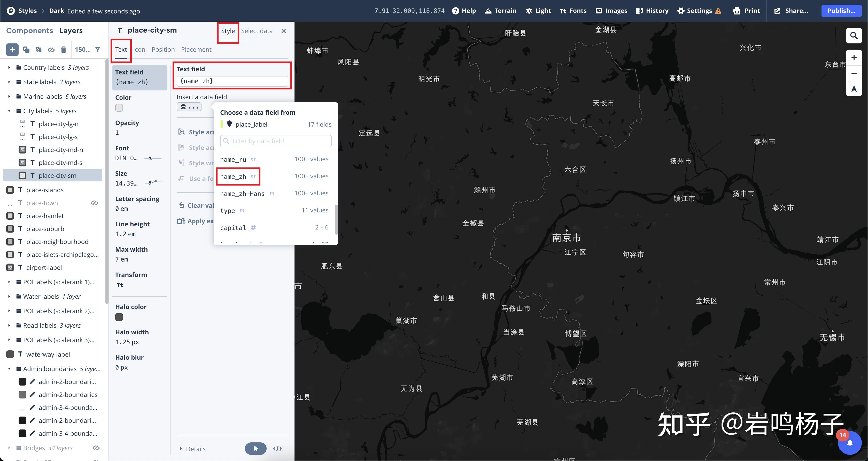Toggle visibility of the place-town layer
This screenshot has height=461, width=868.
coord(94,203)
